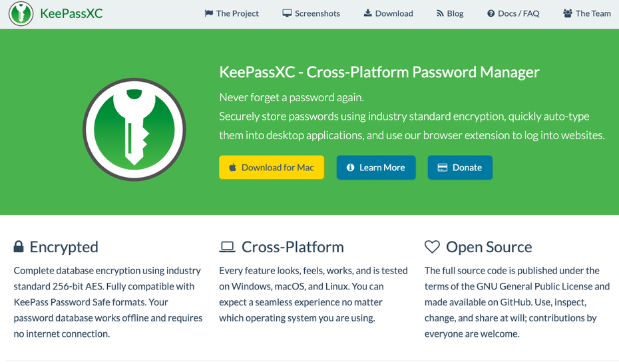Open the Screenshots navigation item
This screenshot has width=619, height=364.
(x=317, y=13)
